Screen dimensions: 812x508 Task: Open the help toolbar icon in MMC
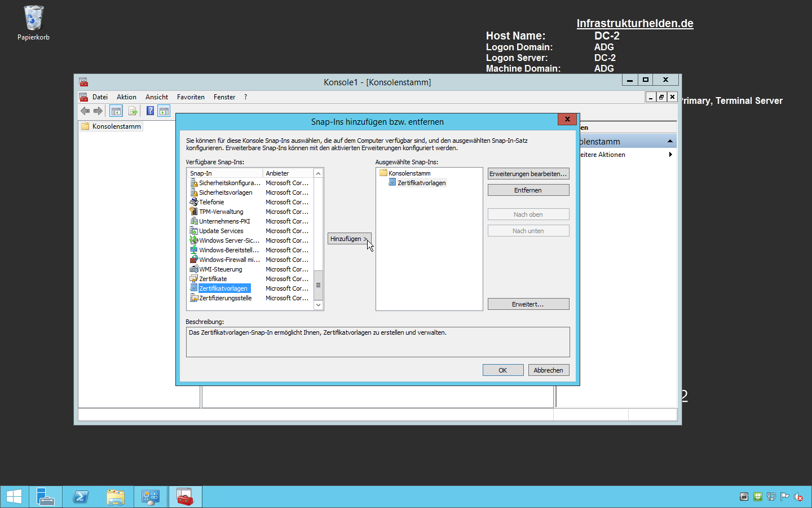pos(150,111)
